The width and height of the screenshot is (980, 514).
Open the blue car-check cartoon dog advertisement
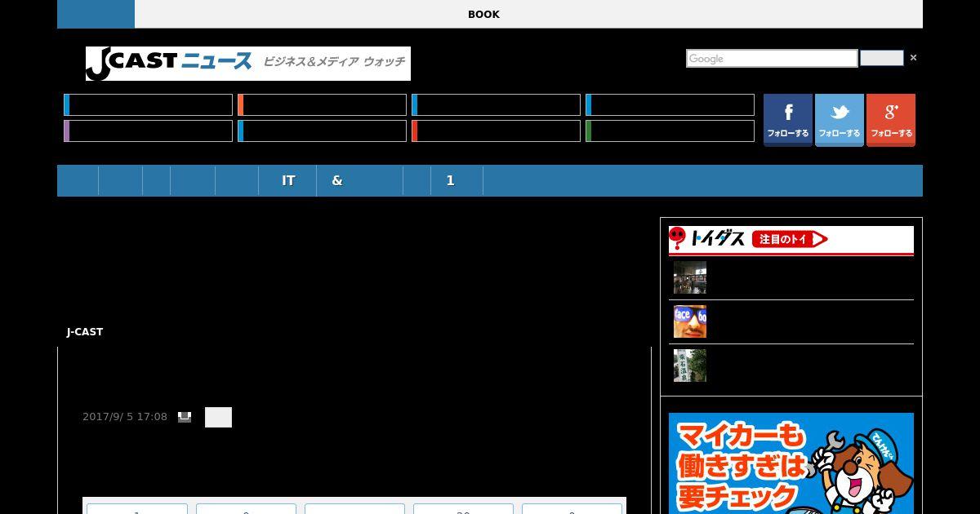791,463
